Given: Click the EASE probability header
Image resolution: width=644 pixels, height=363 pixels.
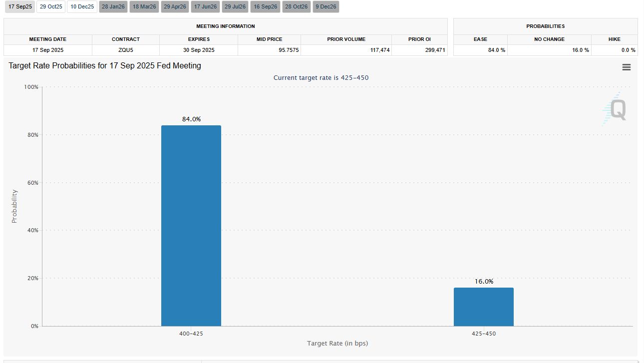Looking at the screenshot, I should (x=480, y=39).
